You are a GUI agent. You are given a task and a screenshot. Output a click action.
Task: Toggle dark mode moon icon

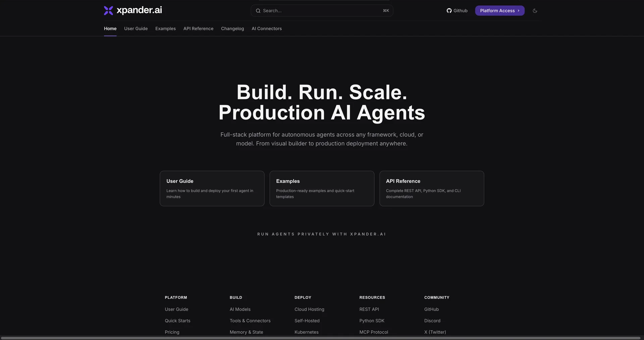[535, 11]
